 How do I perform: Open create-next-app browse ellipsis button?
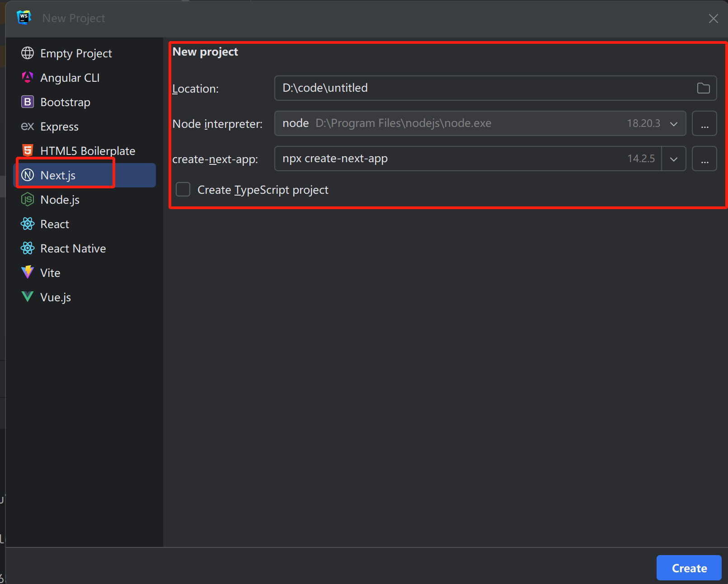click(705, 159)
